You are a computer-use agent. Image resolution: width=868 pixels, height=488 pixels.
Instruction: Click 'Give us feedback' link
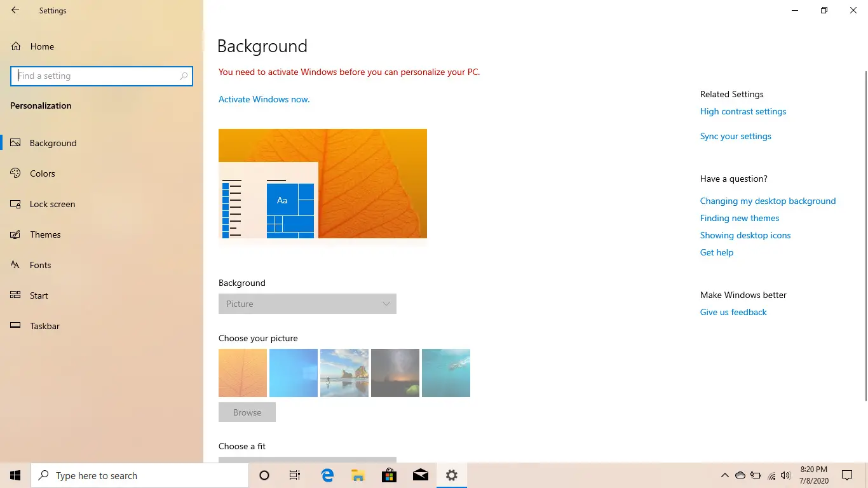[733, 312]
